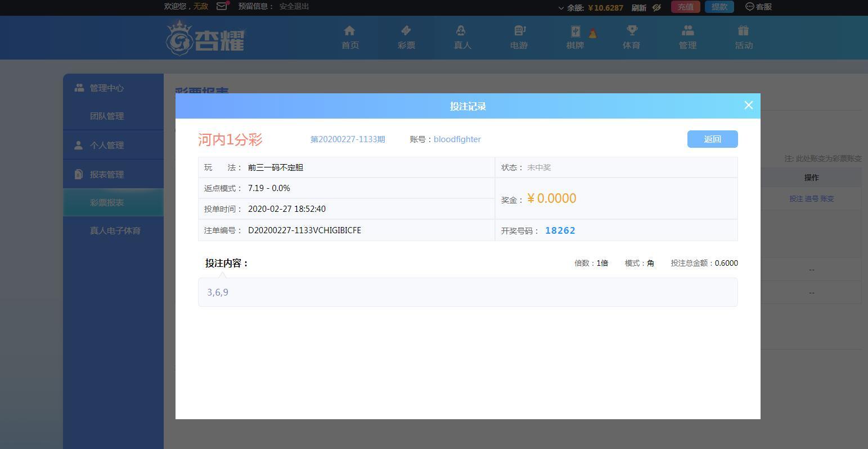Click the 提款 withdraw button

pos(719,7)
